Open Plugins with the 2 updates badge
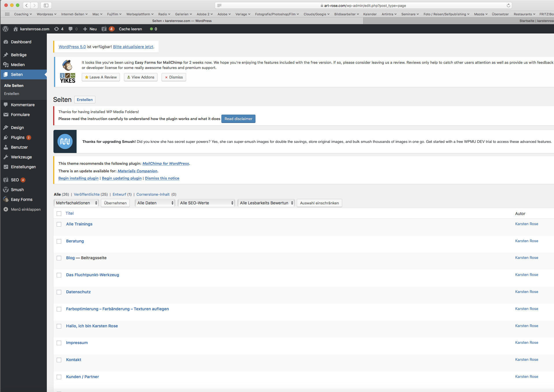554x392 pixels. [18, 137]
